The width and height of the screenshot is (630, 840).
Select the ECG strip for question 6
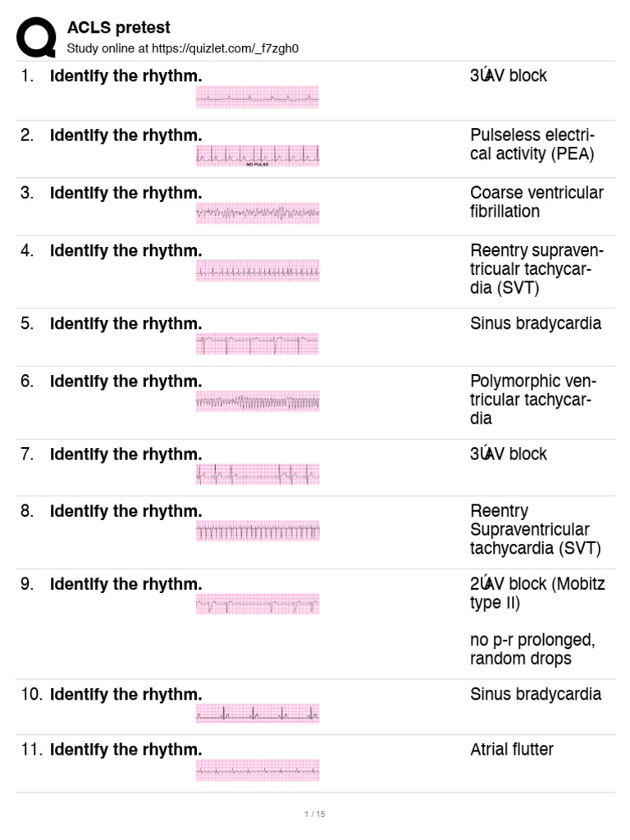(x=257, y=402)
